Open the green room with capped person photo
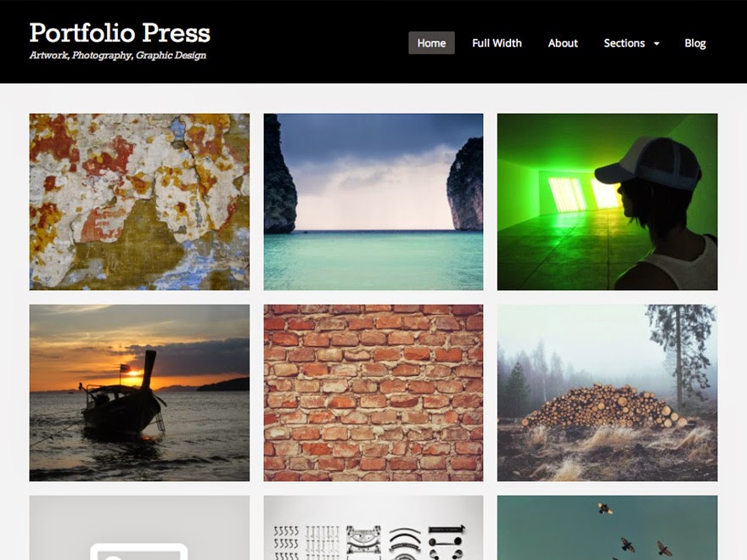Viewport: 747px width, 560px height. [x=607, y=201]
